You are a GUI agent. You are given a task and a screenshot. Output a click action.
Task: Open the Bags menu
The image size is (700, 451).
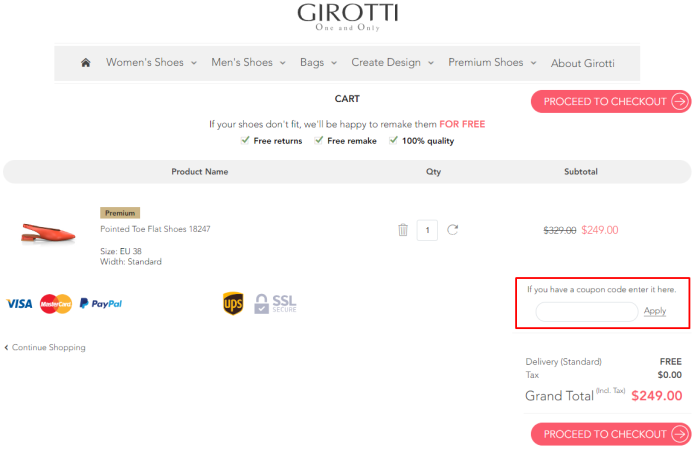point(312,63)
